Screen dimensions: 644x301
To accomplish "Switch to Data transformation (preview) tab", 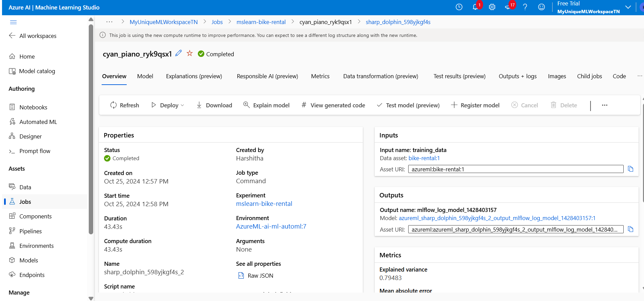I will pos(381,76).
